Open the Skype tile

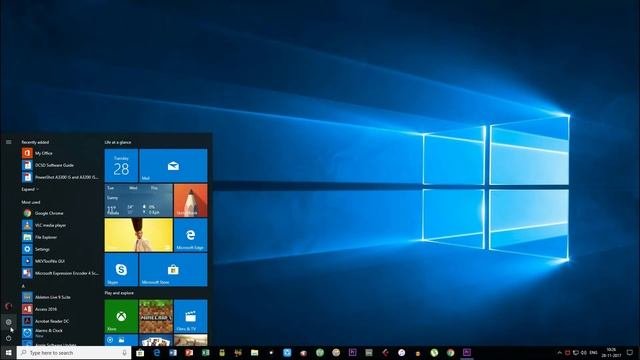[x=121, y=269]
